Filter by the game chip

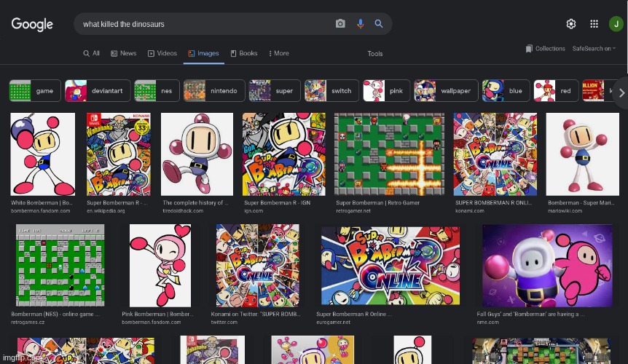35,91
